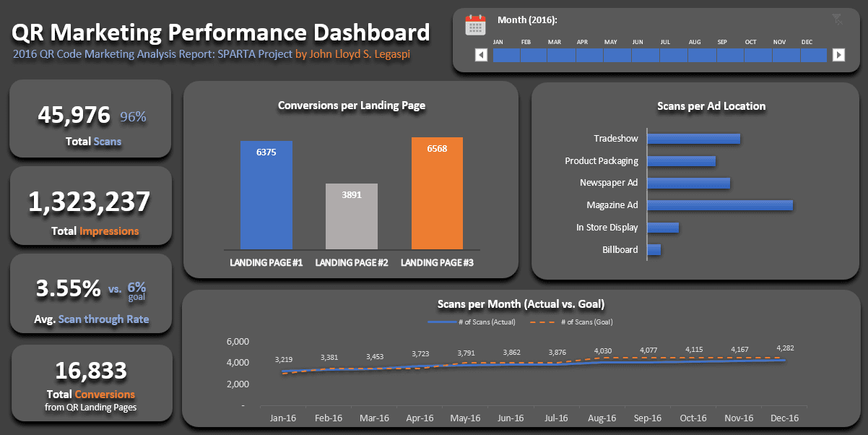
Task: Select the APR segment in the month timeline
Action: tap(589, 55)
